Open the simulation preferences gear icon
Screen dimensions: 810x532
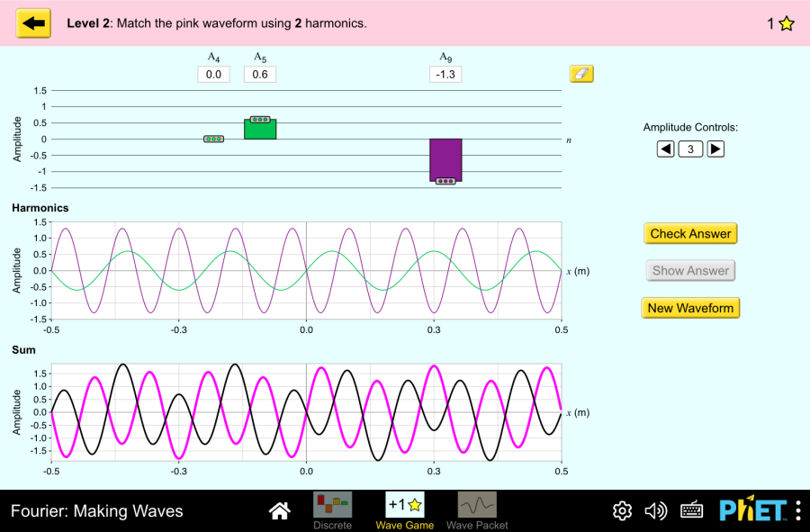(x=621, y=510)
